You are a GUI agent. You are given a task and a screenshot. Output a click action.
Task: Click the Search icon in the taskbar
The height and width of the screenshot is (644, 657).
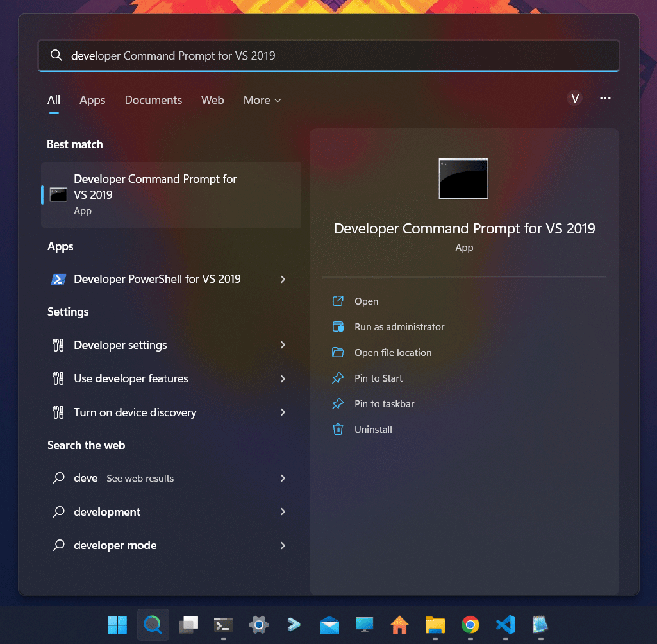(x=153, y=625)
